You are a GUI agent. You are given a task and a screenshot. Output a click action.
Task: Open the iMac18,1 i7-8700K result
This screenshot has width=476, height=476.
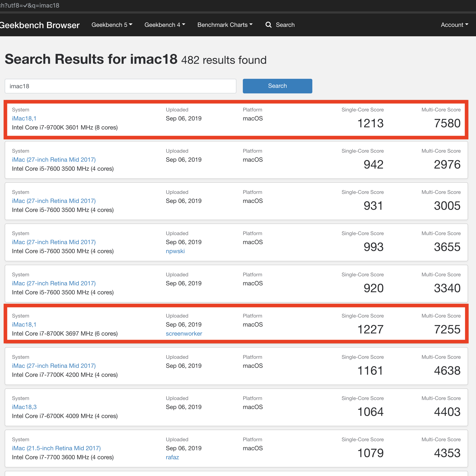click(24, 325)
